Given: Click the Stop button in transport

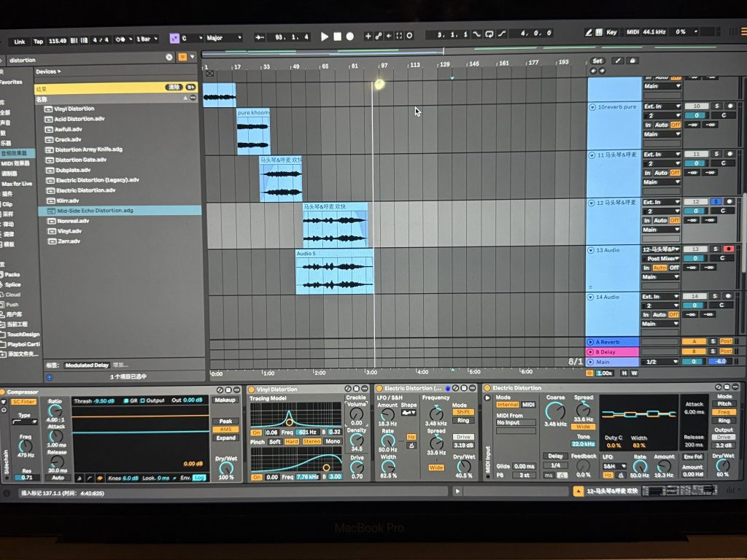Looking at the screenshot, I should click(x=337, y=36).
